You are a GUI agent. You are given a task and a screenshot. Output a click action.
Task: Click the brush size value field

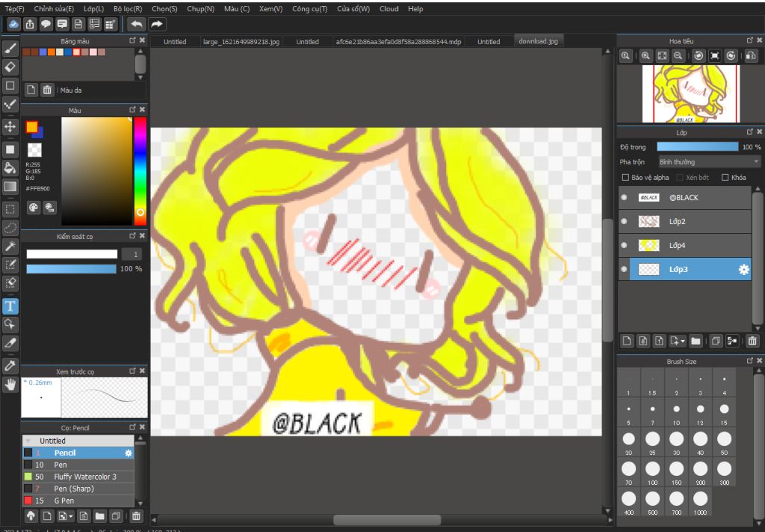[131, 254]
